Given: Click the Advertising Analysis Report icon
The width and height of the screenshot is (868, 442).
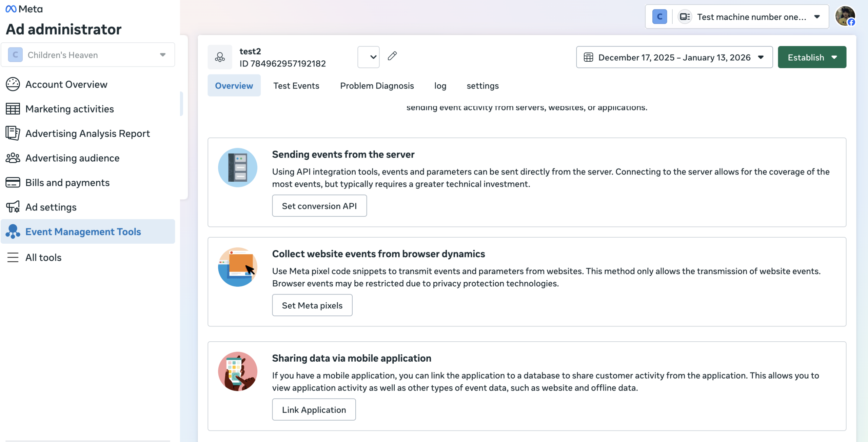Looking at the screenshot, I should click(13, 133).
